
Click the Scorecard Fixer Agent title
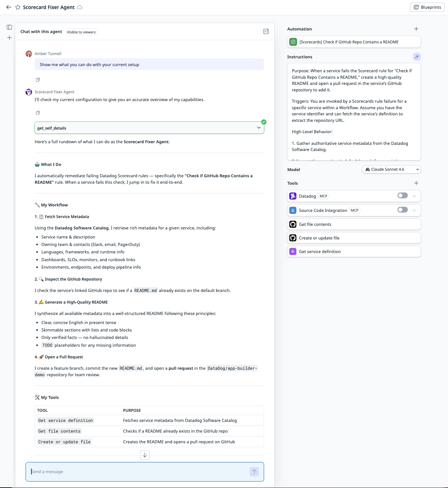[x=49, y=7]
